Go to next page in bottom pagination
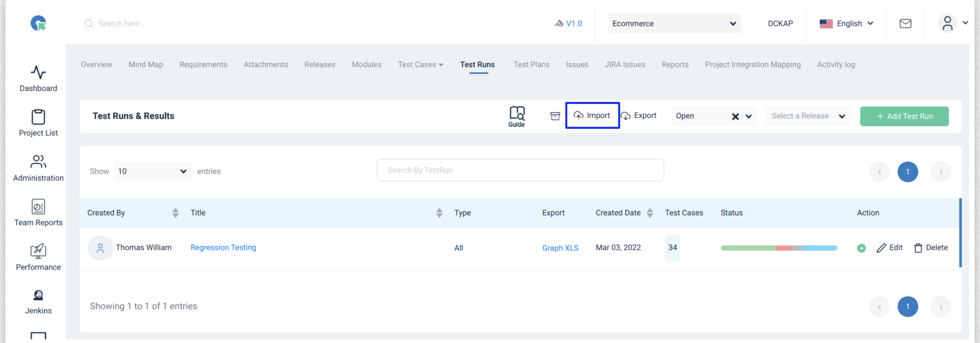This screenshot has width=980, height=343. 940,307
